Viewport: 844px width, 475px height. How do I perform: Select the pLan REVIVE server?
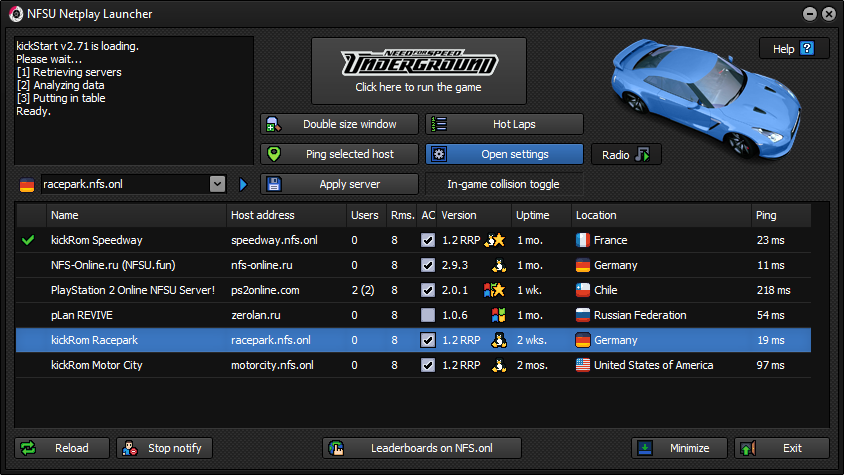413,315
